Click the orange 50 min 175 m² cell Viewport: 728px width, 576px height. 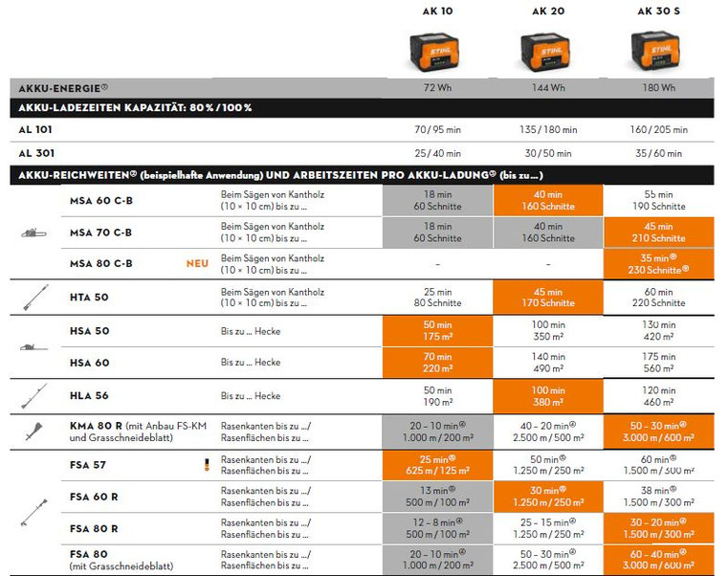[438, 331]
